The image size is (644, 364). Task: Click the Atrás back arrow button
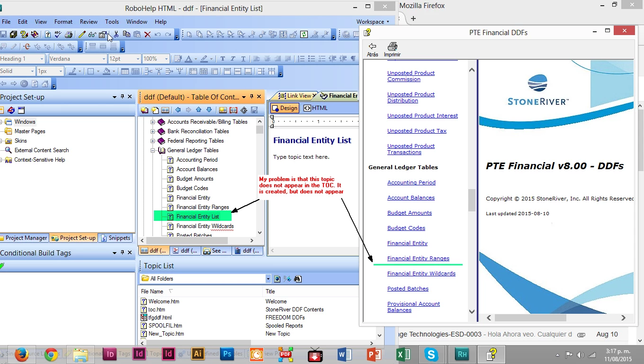(373, 49)
